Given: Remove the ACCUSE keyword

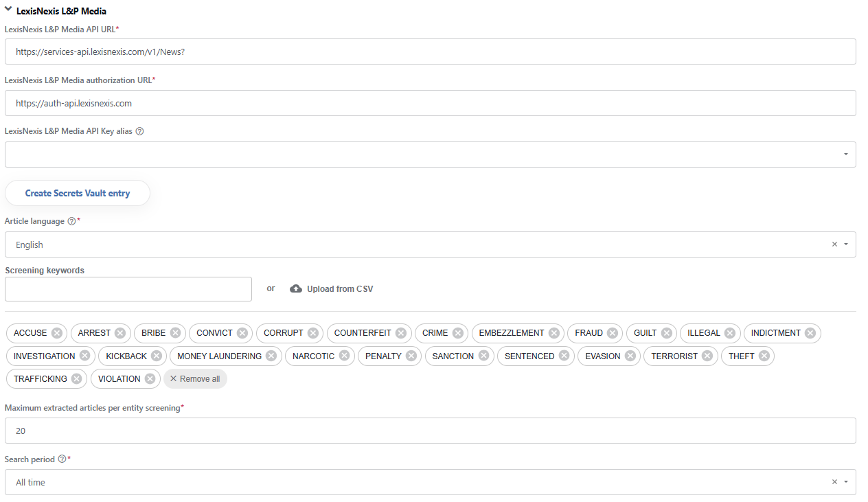Looking at the screenshot, I should [x=57, y=333].
